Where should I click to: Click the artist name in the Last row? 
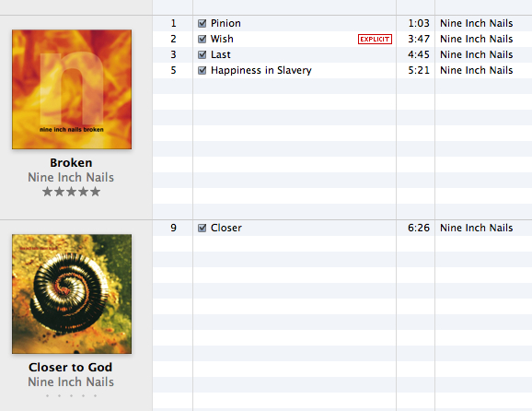(477, 54)
